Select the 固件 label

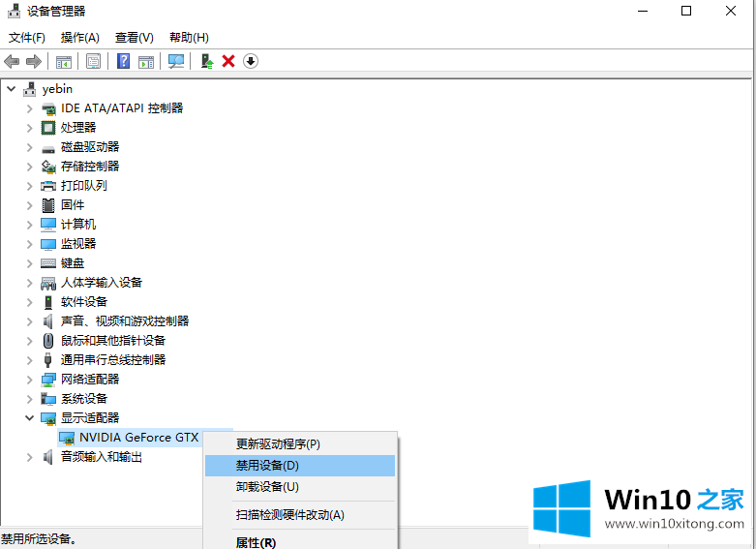pos(73,205)
